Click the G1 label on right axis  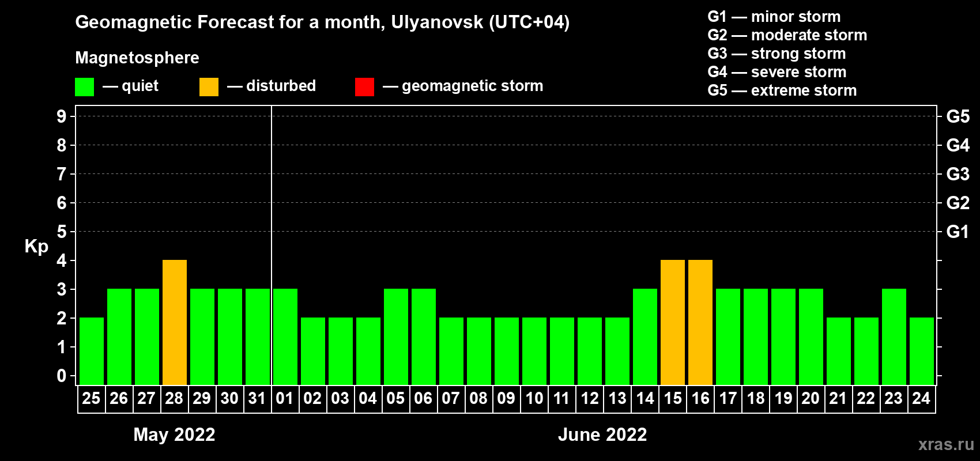[958, 232]
